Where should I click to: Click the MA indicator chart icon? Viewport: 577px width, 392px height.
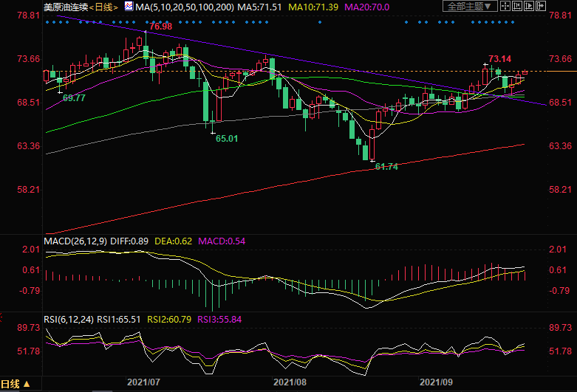129,7
